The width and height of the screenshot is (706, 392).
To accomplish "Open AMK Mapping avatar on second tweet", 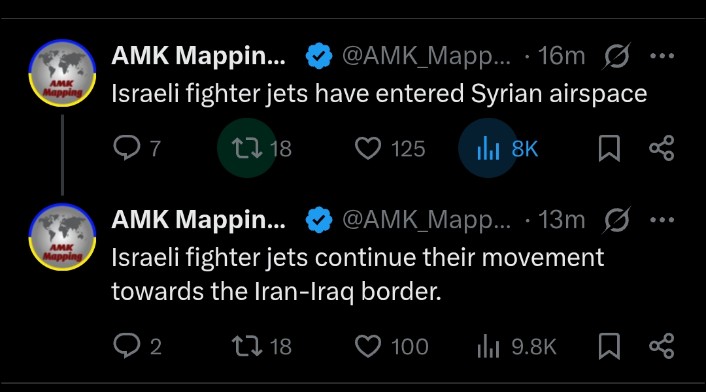I will (63, 237).
